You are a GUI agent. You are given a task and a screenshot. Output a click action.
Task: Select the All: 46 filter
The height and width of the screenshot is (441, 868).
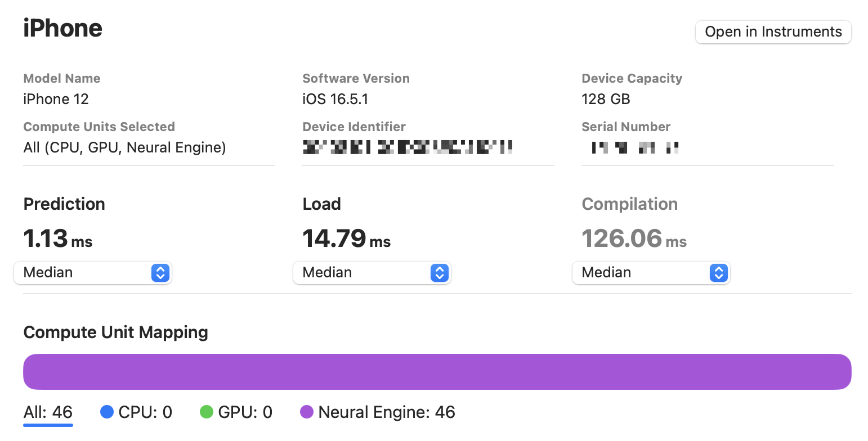[48, 412]
